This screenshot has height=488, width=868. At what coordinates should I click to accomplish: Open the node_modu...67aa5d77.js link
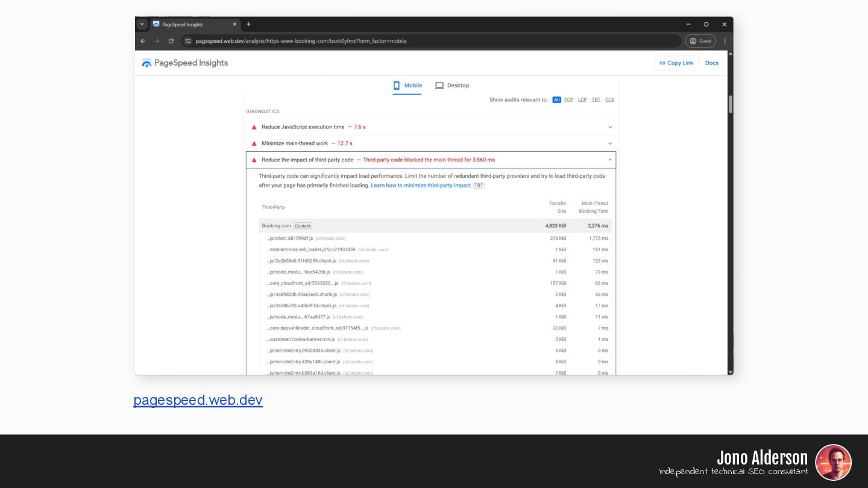click(298, 317)
